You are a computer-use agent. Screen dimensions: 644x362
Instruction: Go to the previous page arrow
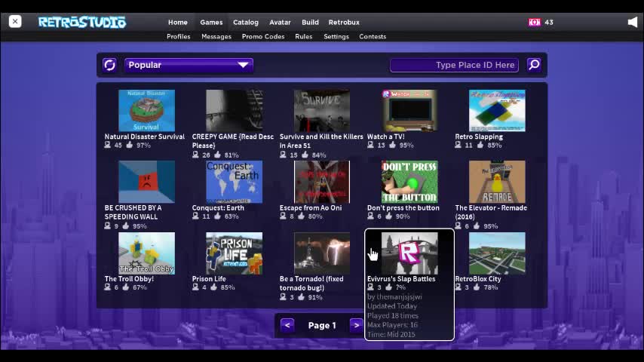click(x=287, y=326)
